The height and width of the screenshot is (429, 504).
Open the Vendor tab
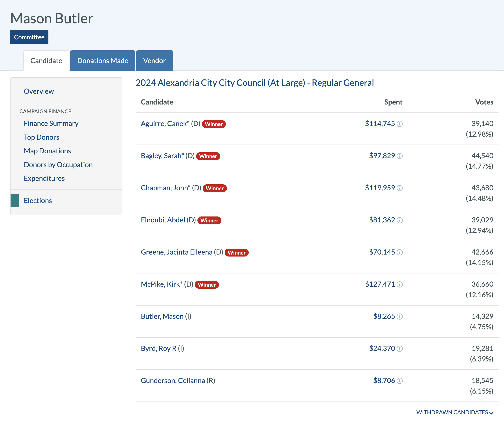(155, 60)
